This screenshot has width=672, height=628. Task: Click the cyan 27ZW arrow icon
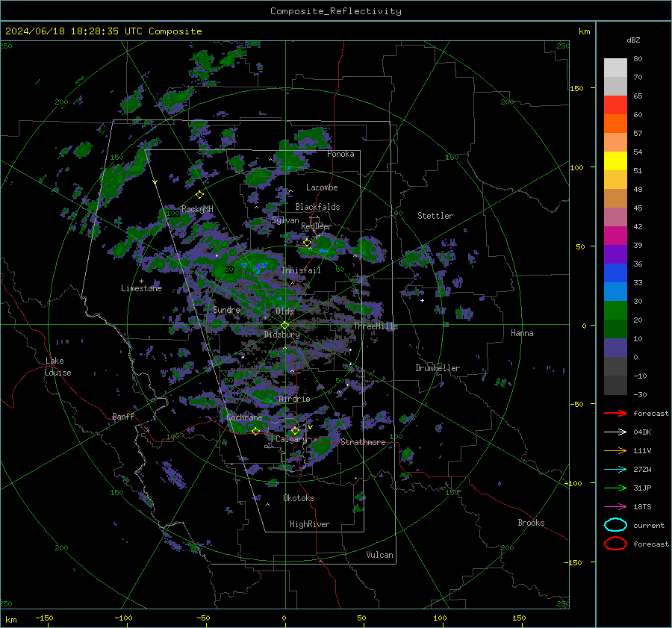615,470
